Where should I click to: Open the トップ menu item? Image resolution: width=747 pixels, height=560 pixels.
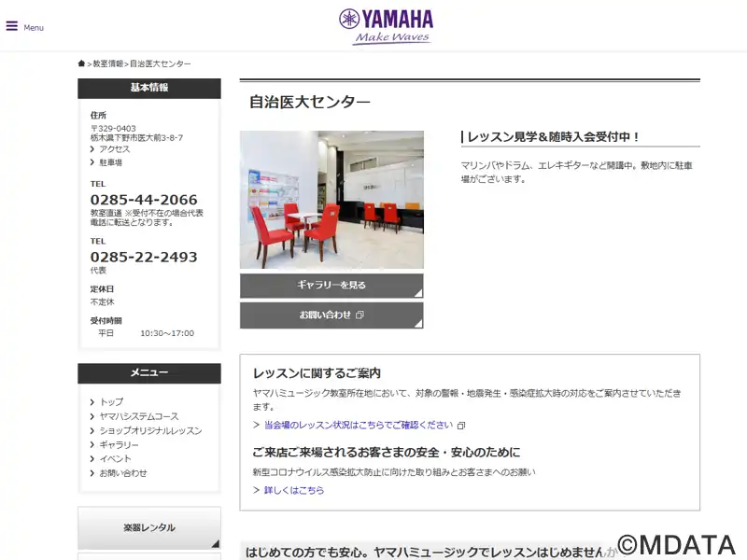tap(111, 402)
